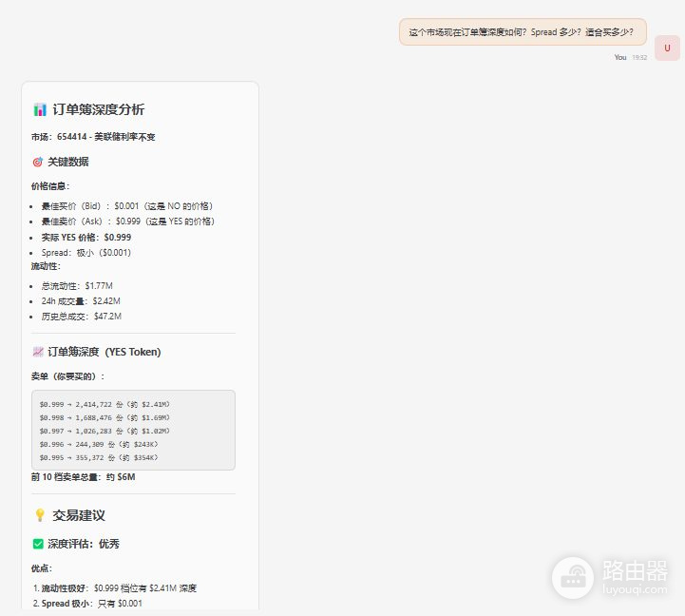
Task: Click the $0.997 → 1,026,283 order row
Action: pyautogui.click(x=105, y=431)
